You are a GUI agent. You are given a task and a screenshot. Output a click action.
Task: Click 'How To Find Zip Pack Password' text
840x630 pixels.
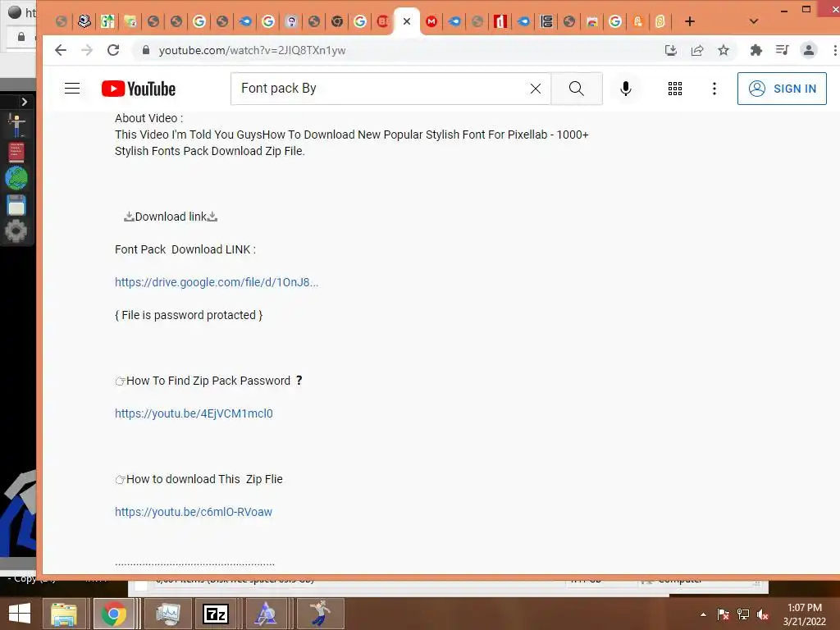[208, 381]
